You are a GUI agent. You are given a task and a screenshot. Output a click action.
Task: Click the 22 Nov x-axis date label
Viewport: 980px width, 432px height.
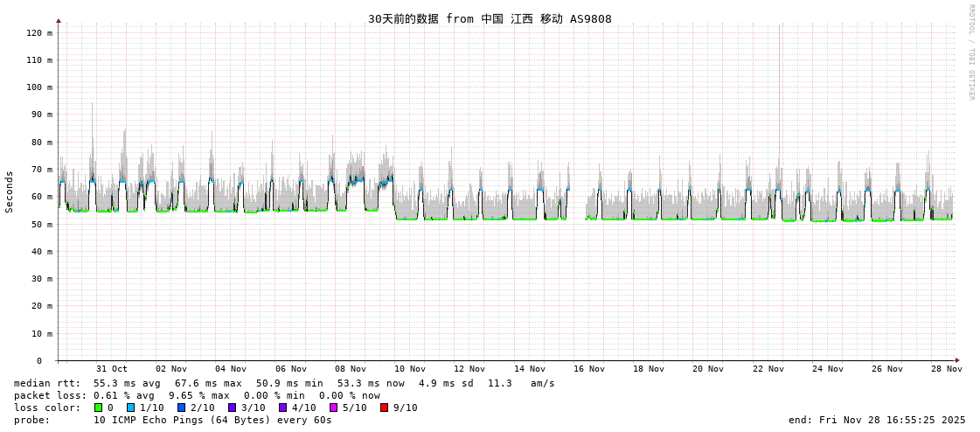pos(768,369)
